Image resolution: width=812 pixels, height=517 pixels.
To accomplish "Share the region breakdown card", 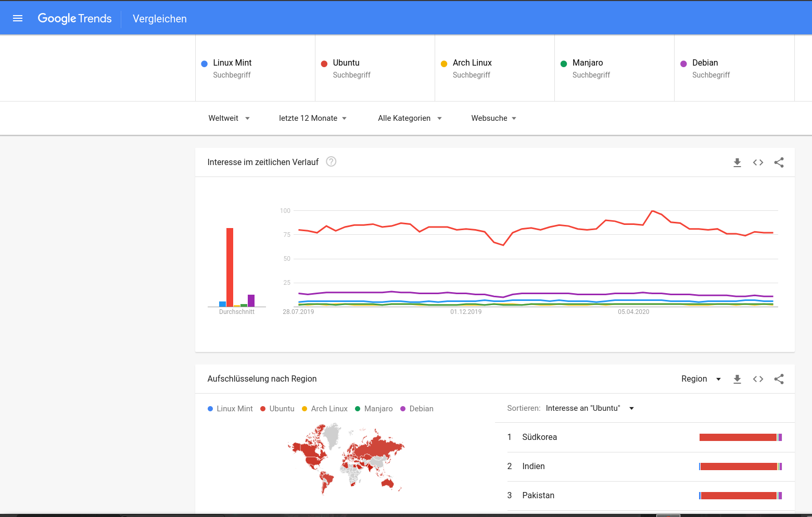I will (x=779, y=379).
